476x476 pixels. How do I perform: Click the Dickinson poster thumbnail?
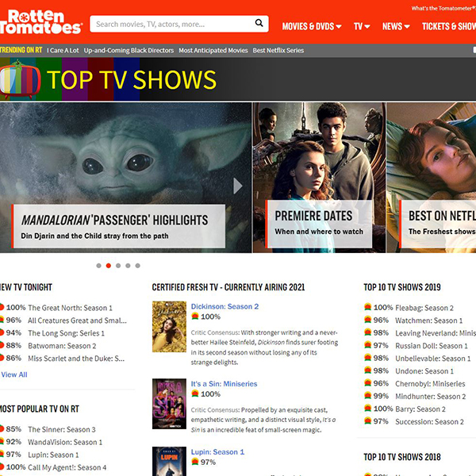[x=169, y=327]
